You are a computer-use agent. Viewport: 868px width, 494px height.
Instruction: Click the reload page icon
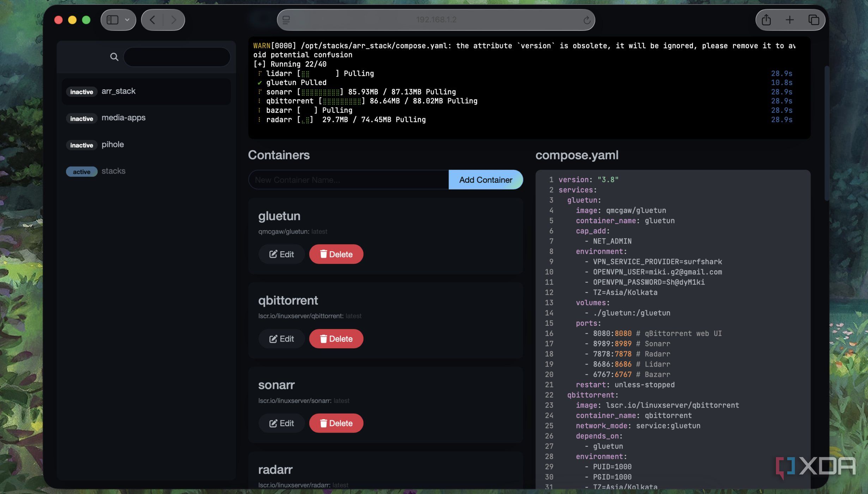pyautogui.click(x=587, y=20)
